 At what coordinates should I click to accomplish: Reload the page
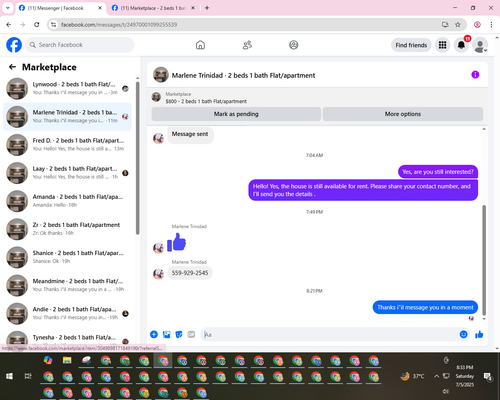(x=37, y=25)
